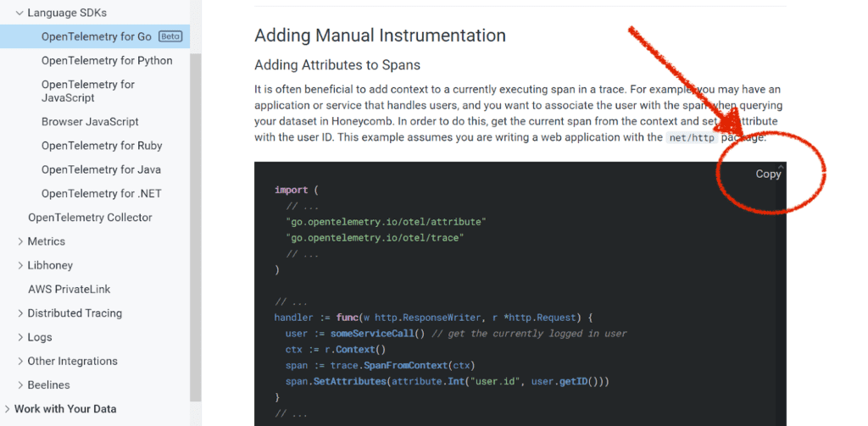Viewport: 868px width, 426px height.
Task: Open OpenTelemetry Collector page
Action: click(90, 218)
